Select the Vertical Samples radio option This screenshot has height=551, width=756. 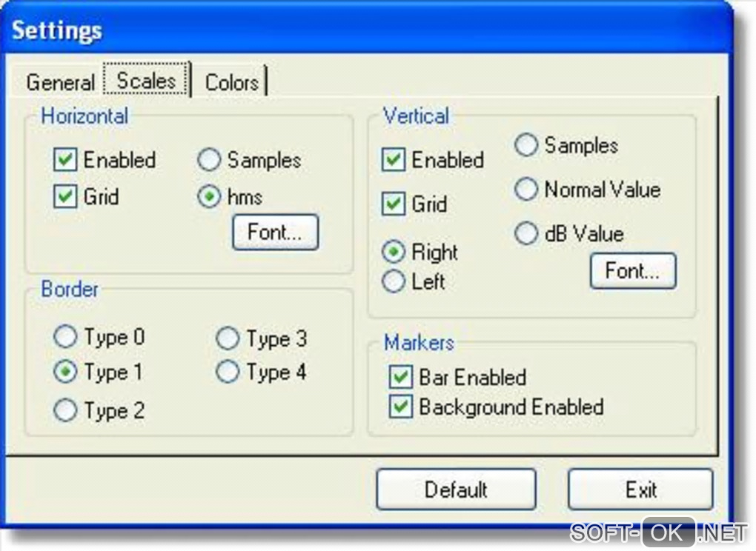[x=526, y=145]
